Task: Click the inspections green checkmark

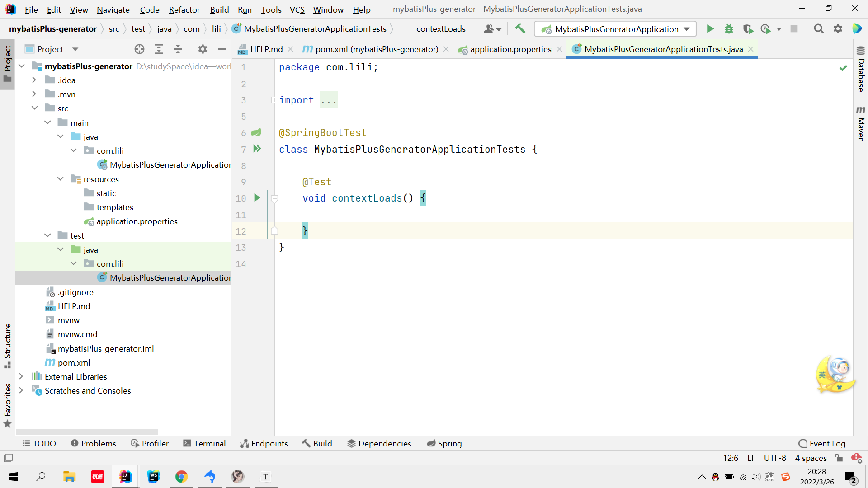Action: pyautogui.click(x=843, y=68)
